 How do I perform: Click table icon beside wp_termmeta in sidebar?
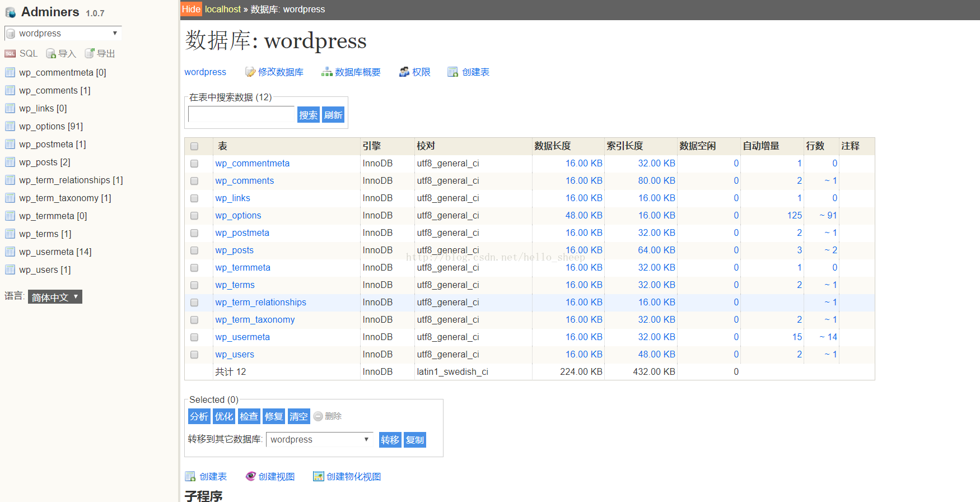[x=10, y=216]
